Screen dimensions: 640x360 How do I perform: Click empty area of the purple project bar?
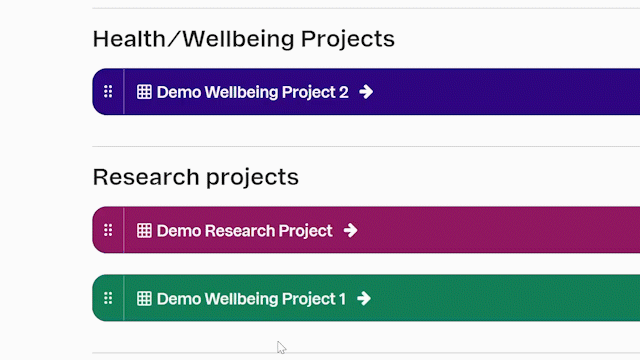pos(506,92)
